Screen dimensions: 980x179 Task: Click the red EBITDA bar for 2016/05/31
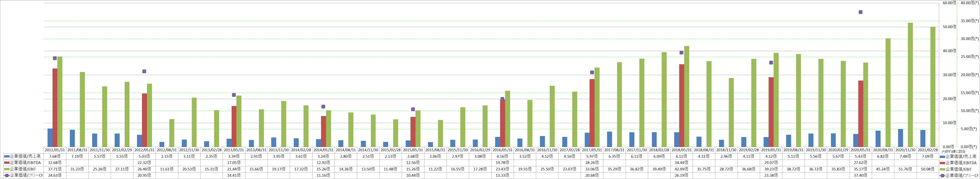coord(502,123)
